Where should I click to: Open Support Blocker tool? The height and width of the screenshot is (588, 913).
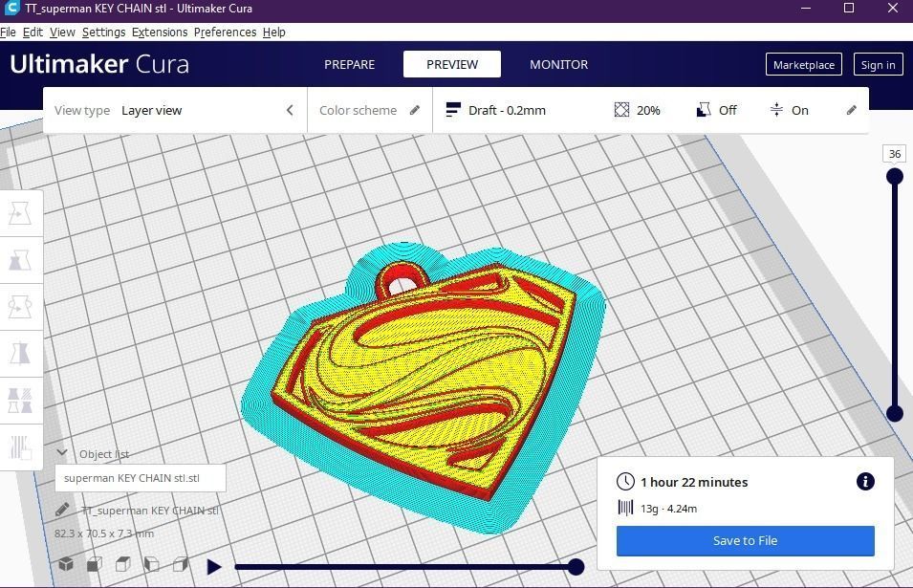click(20, 447)
